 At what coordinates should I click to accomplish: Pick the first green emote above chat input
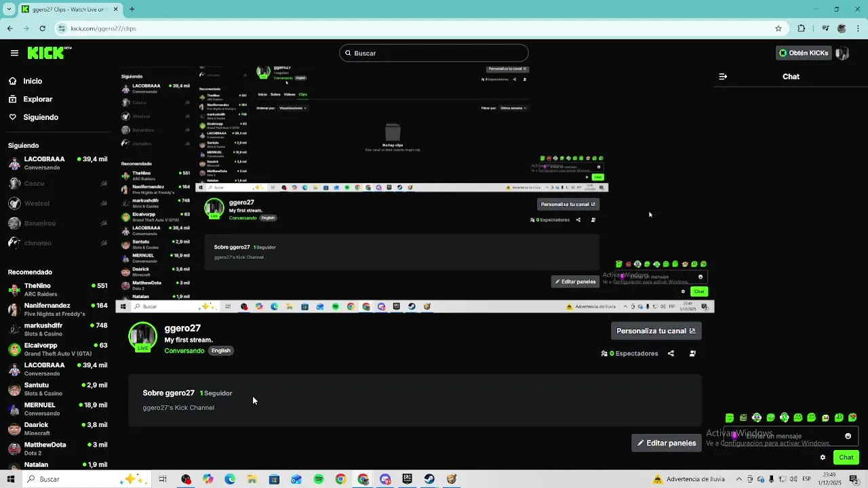tap(730, 418)
